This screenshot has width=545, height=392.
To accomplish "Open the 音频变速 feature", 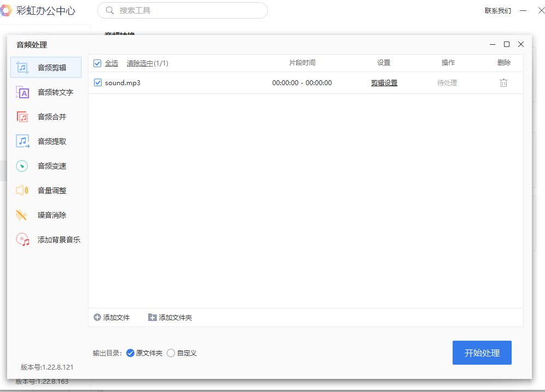I will click(x=51, y=165).
